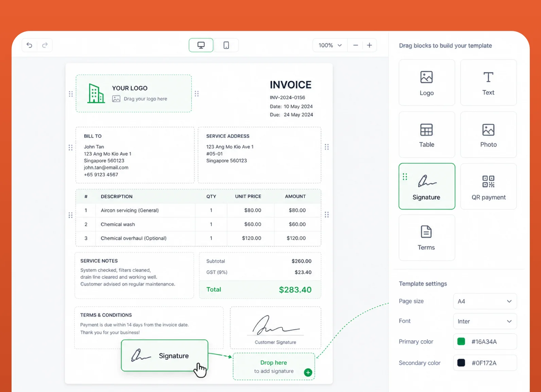Click the 'Chemical overhaul (Optional)' row description
The image size is (541, 392).
(134, 238)
